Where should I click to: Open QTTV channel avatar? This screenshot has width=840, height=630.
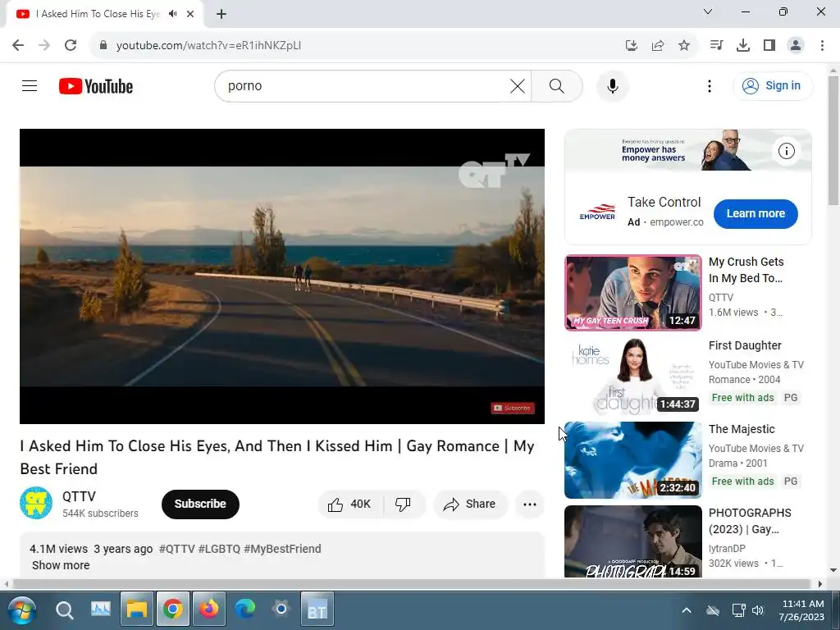[x=36, y=503]
